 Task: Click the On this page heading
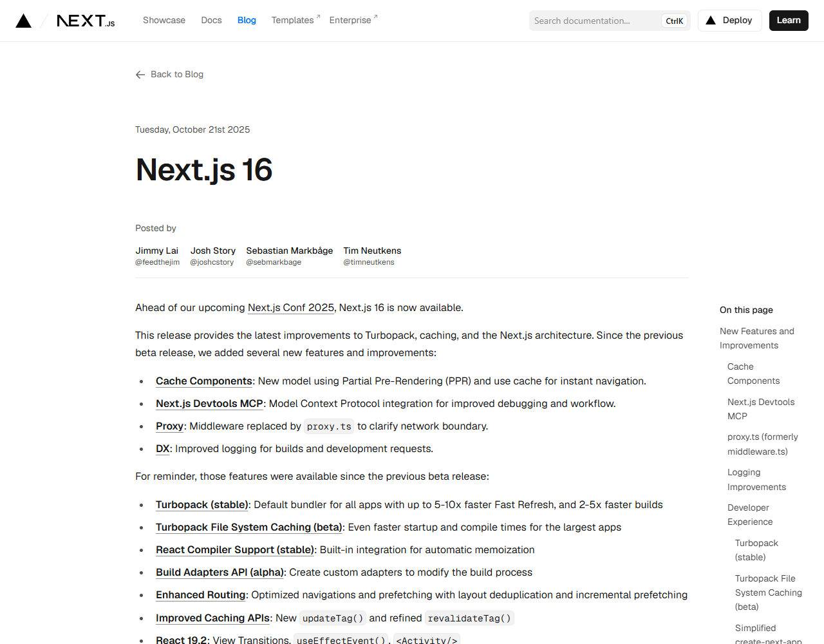click(746, 310)
